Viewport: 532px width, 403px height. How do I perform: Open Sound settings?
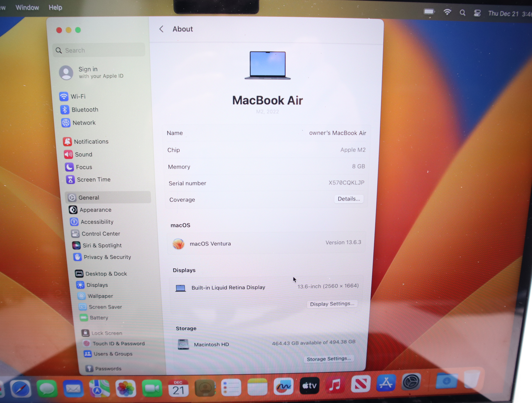point(78,154)
